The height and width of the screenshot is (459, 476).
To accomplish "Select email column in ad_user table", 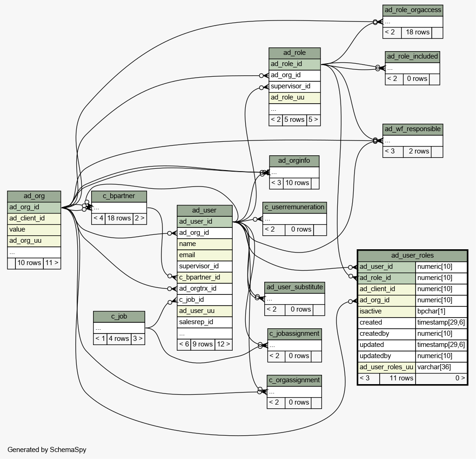I will tap(205, 255).
